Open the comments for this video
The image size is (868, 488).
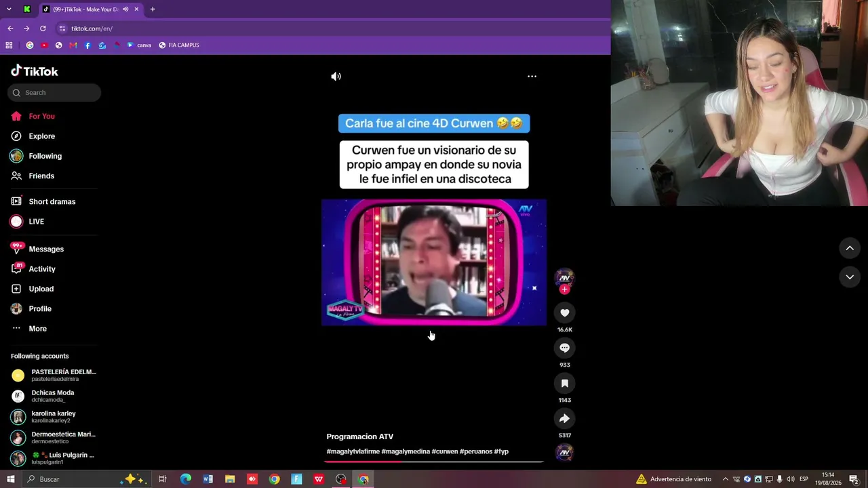coord(564,348)
